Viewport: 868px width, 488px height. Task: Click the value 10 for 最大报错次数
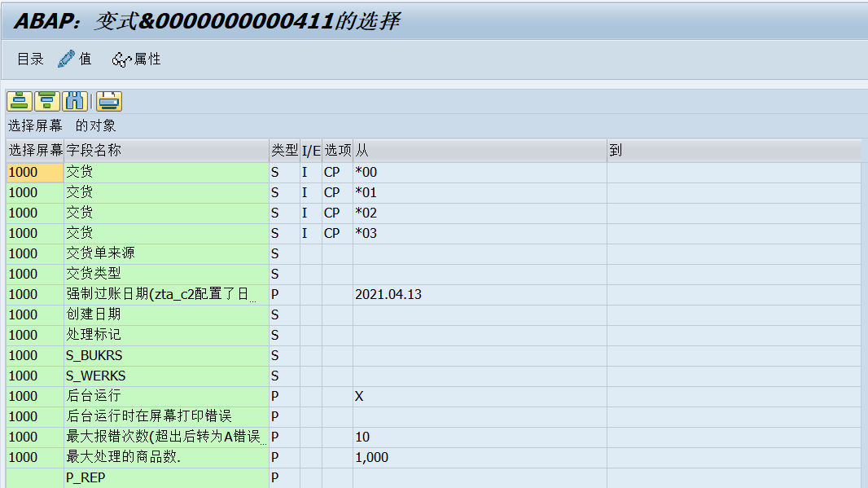(362, 437)
